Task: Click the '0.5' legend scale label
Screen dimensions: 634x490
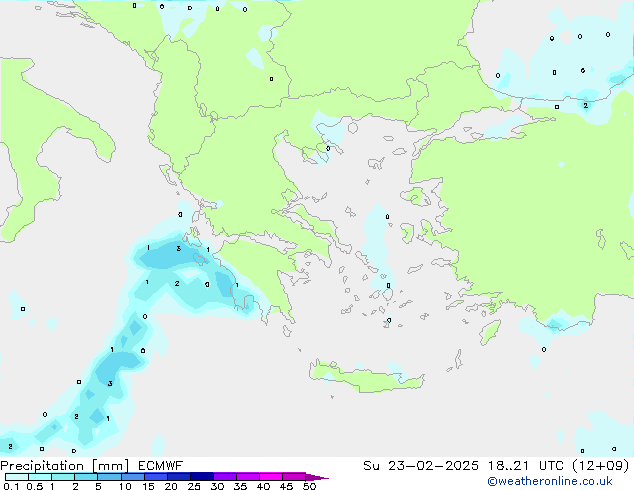Action: coord(35,486)
